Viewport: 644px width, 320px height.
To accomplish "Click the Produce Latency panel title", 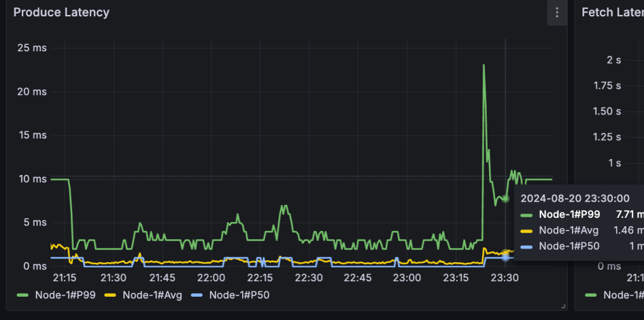I will (61, 13).
